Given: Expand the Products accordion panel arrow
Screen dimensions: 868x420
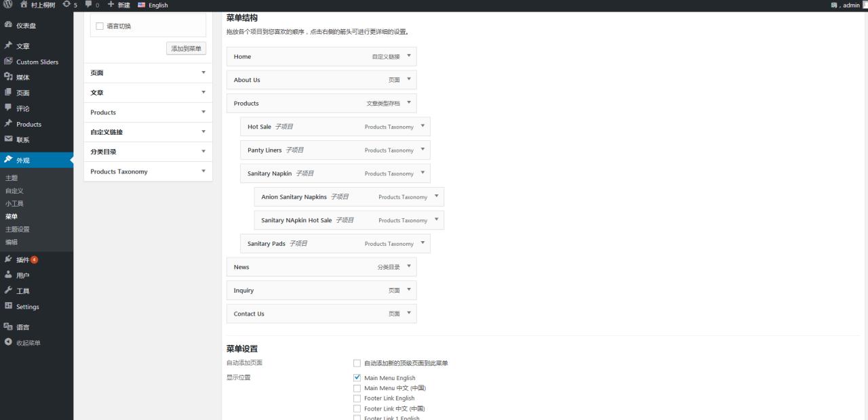Looking at the screenshot, I should pyautogui.click(x=203, y=112).
